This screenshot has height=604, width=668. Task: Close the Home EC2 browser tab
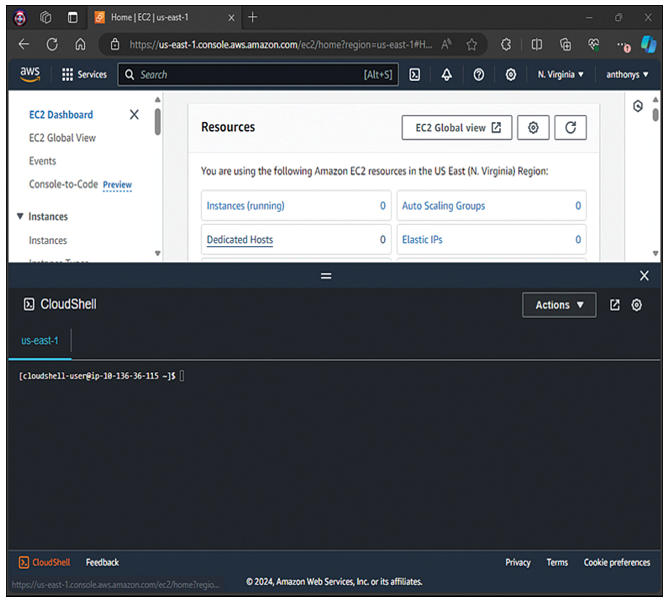point(231,17)
